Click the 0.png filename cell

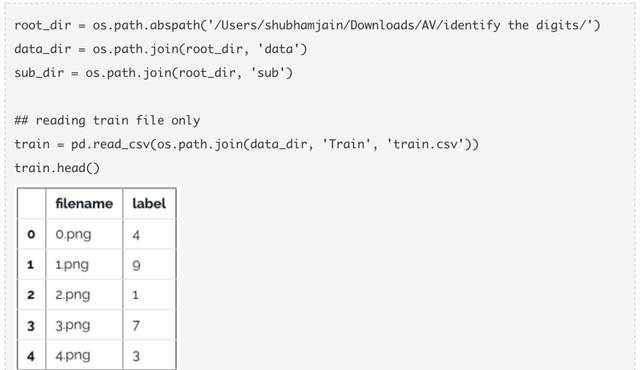click(x=84, y=234)
